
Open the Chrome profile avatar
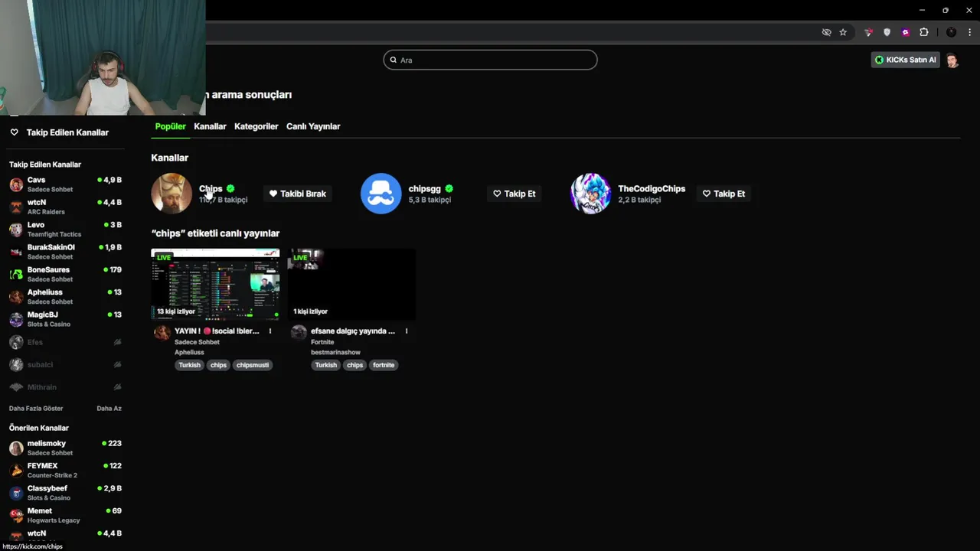coord(952,32)
